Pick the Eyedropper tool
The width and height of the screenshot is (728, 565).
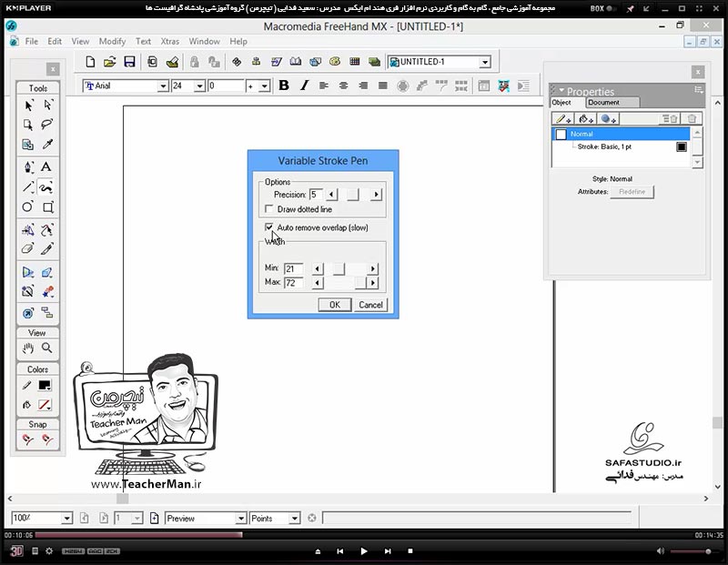tap(47, 144)
